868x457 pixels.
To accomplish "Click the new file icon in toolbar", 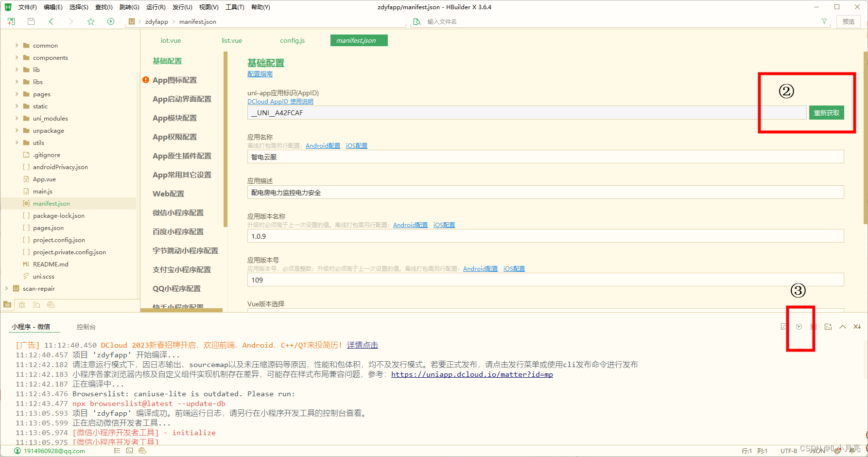I will pos(11,21).
